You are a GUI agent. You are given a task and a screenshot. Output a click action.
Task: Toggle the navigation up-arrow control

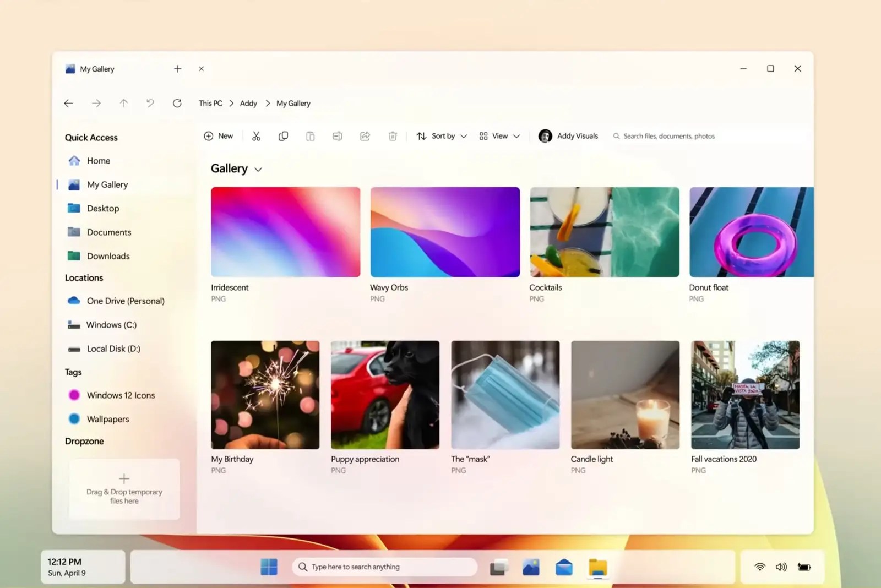124,103
